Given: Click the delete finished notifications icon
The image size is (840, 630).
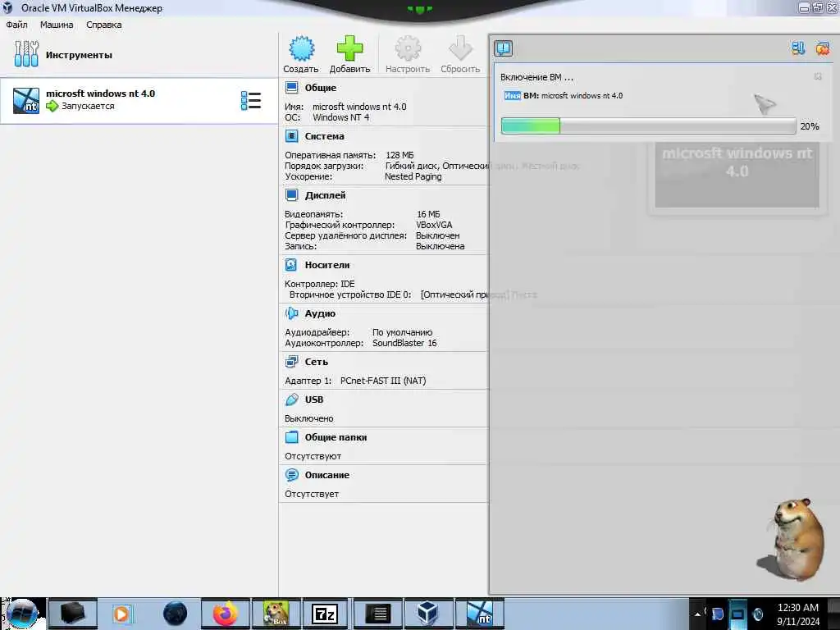Looking at the screenshot, I should [822, 48].
